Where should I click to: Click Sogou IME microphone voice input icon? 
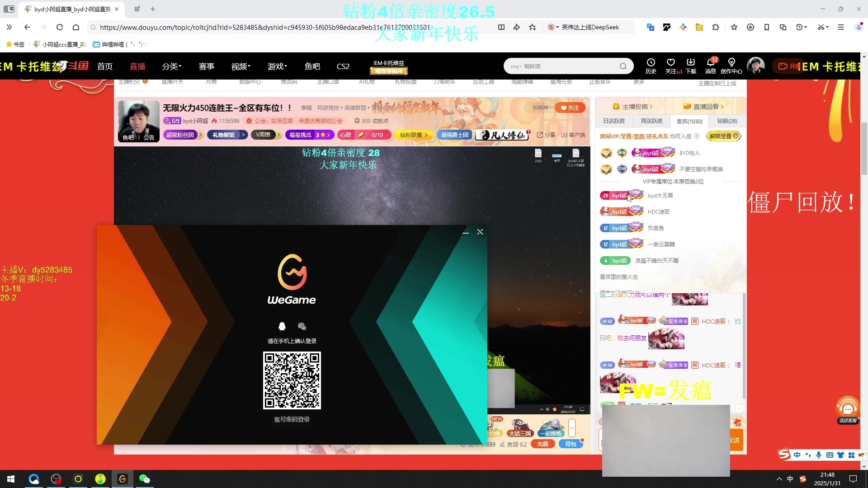pos(819,455)
